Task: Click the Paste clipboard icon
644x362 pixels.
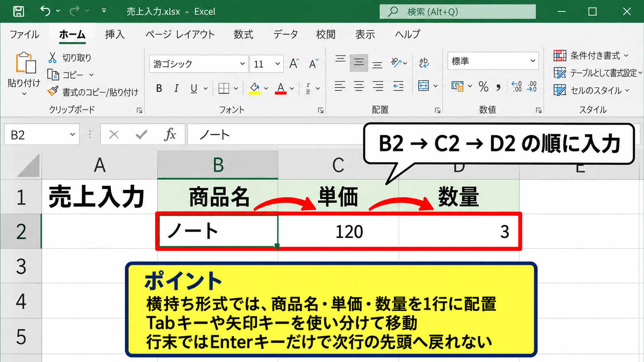Action: click(25, 63)
